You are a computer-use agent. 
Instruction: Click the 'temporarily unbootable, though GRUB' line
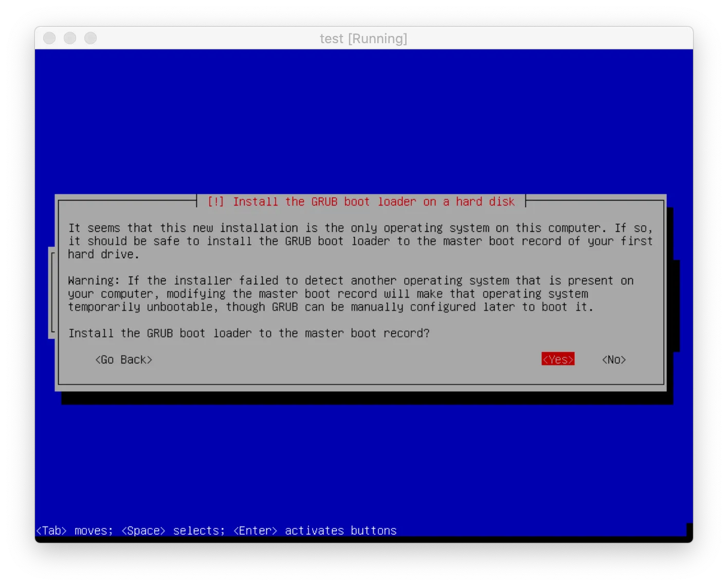(x=331, y=307)
